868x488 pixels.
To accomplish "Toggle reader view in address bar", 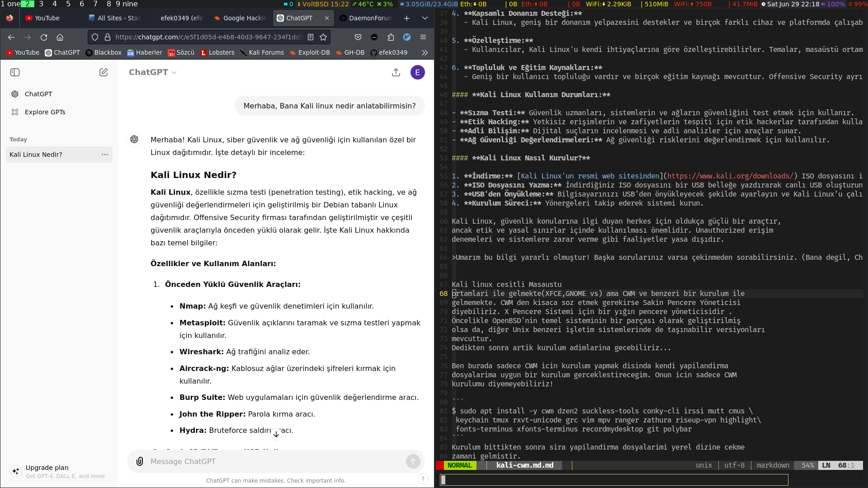I will click(x=311, y=37).
